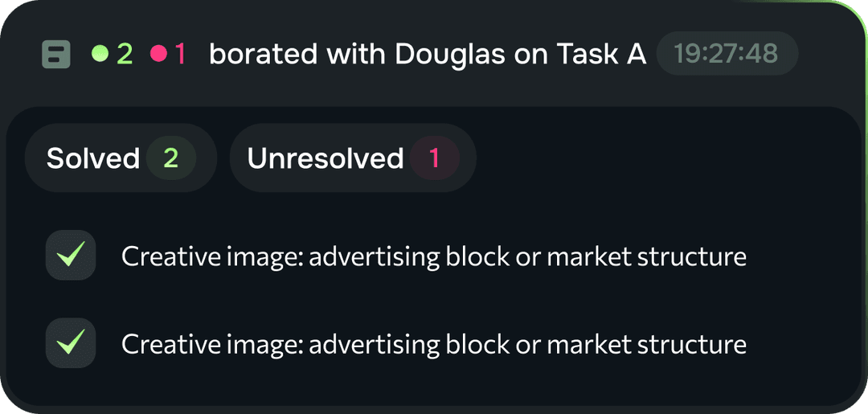Select the second Creative image item text
This screenshot has width=868, height=414.
click(433, 344)
